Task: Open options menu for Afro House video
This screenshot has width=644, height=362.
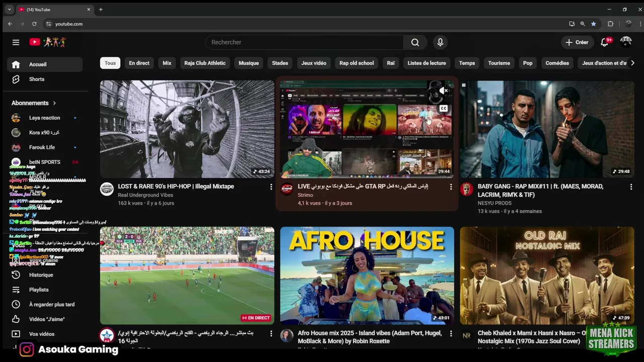Action: click(x=451, y=333)
